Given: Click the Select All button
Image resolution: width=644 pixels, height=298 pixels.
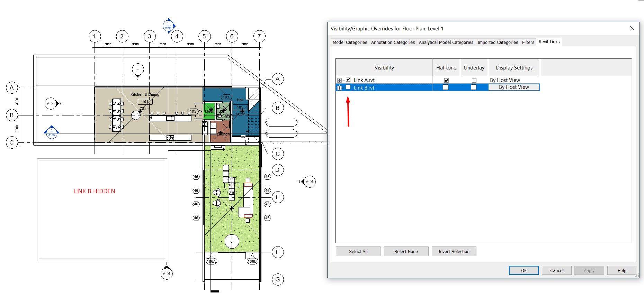Looking at the screenshot, I should tap(358, 251).
